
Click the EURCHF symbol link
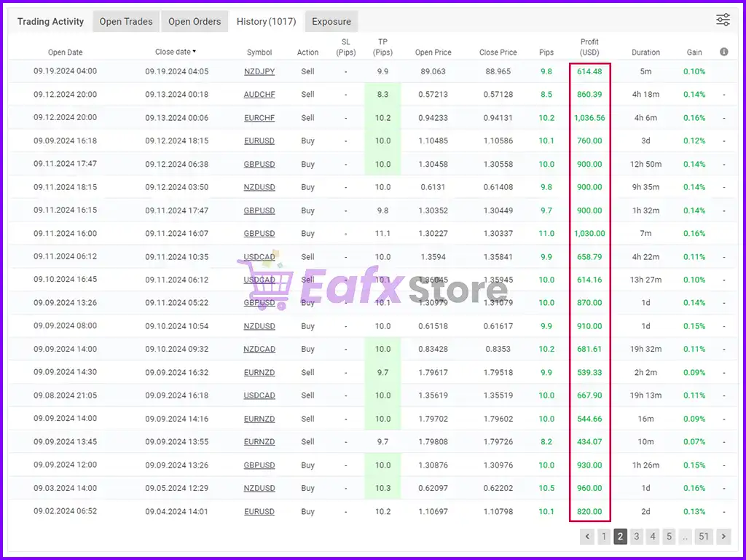point(259,118)
